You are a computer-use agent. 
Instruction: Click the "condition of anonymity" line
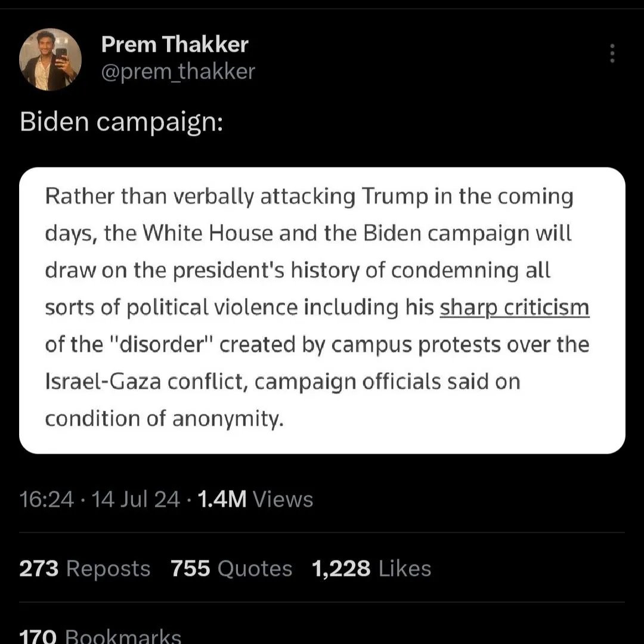162,419
